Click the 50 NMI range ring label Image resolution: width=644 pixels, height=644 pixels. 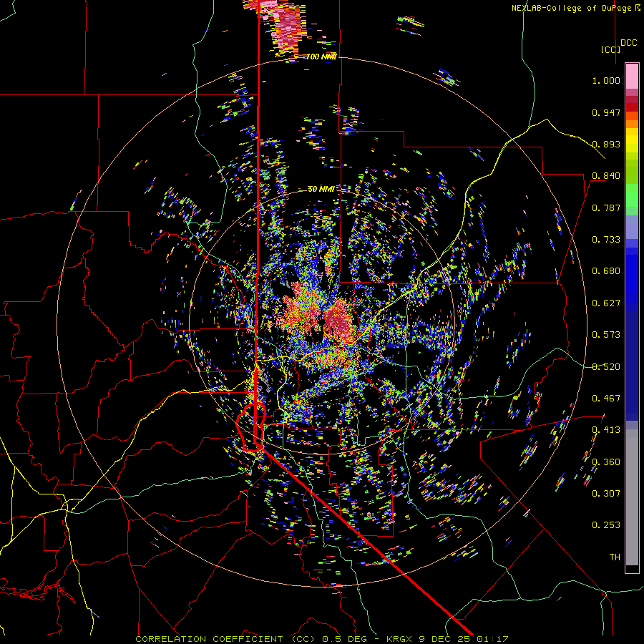[x=321, y=189]
